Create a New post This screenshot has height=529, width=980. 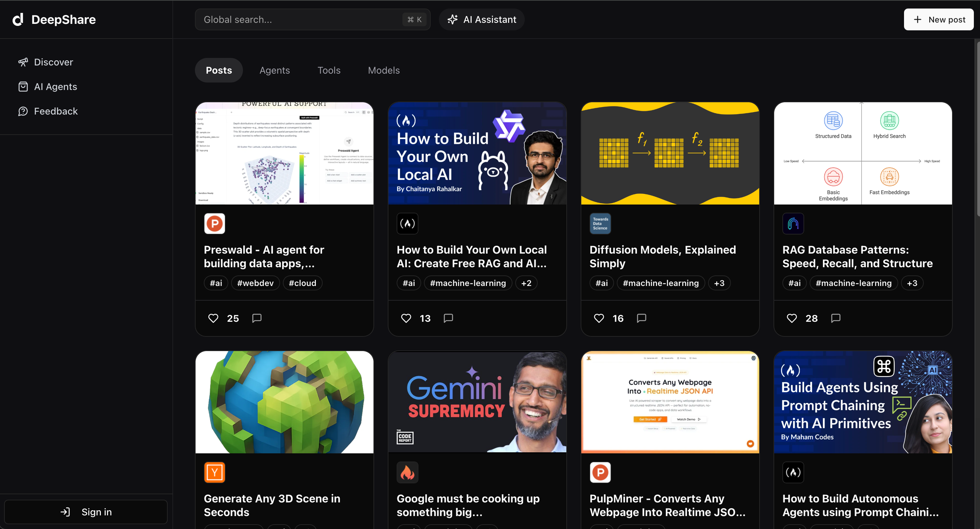[x=938, y=19]
